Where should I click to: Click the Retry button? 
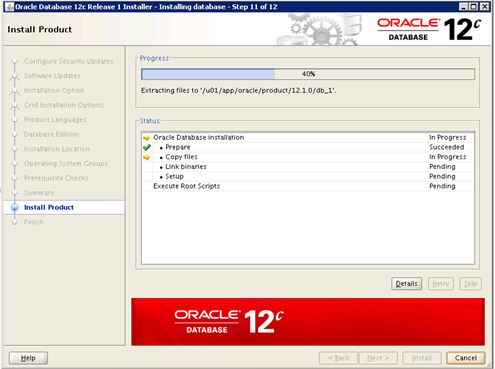[x=441, y=284]
